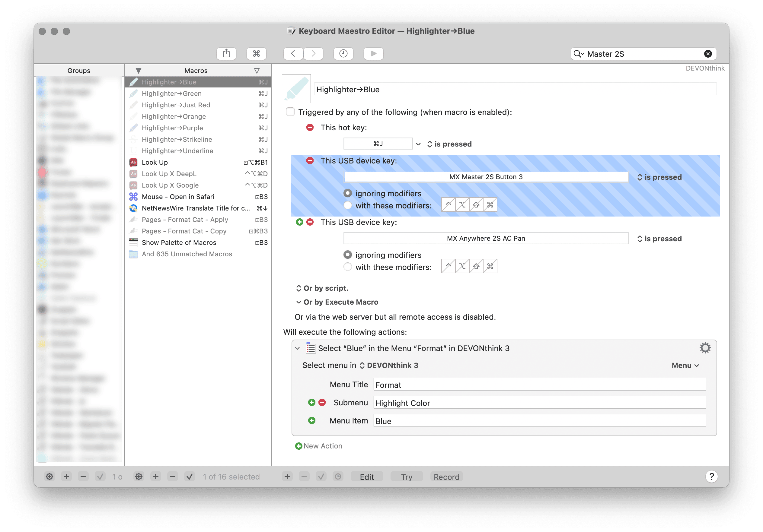The width and height of the screenshot is (763, 532).
Task: Toggle enable for selected macro group
Action: coord(100,477)
